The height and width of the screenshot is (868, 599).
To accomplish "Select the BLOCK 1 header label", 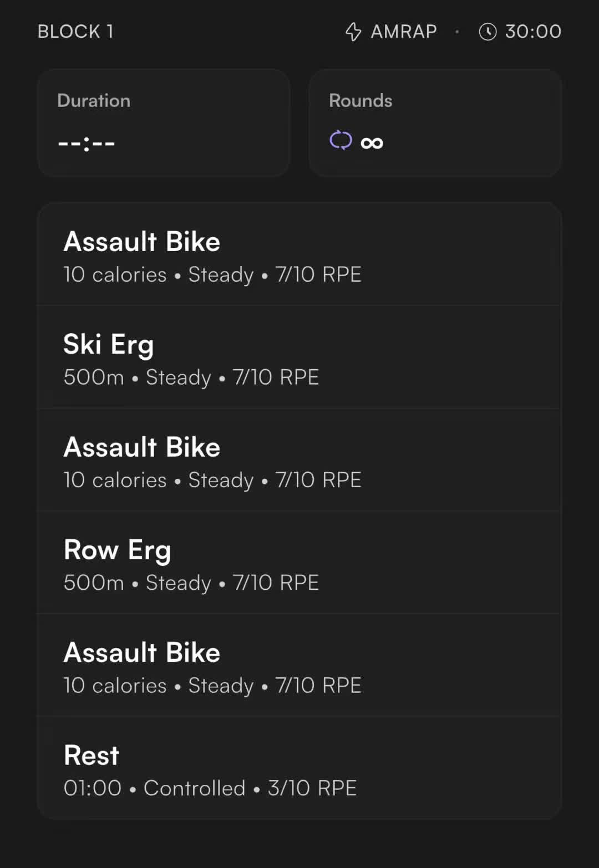I will [75, 32].
